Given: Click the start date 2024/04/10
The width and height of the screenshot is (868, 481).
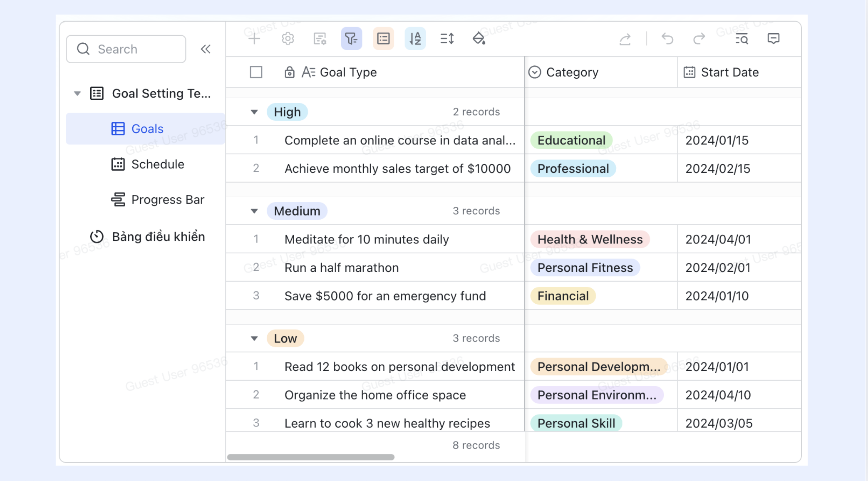Looking at the screenshot, I should (718, 395).
